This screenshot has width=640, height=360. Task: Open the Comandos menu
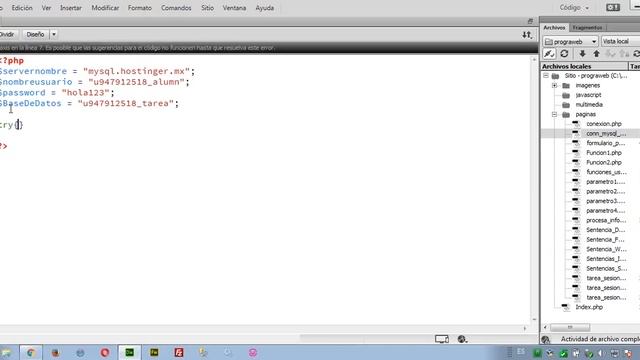pyautogui.click(x=176, y=8)
